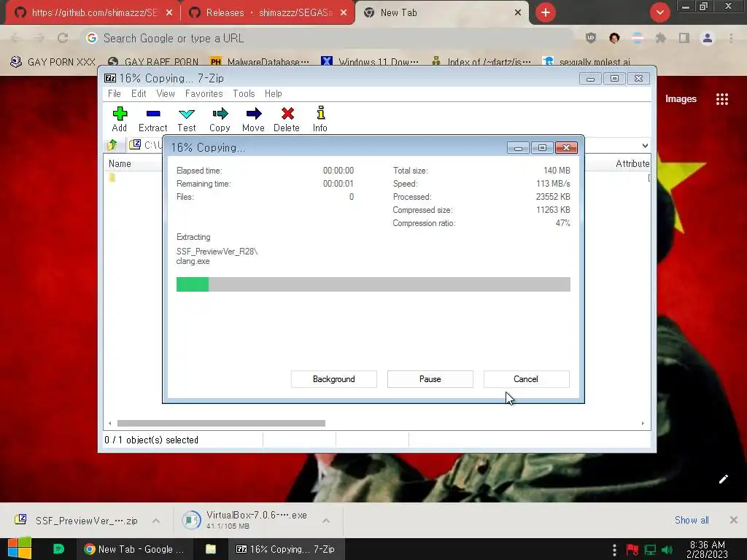The image size is (747, 560).
Task: Select the New Tab browser tab
Action: pyautogui.click(x=441, y=13)
